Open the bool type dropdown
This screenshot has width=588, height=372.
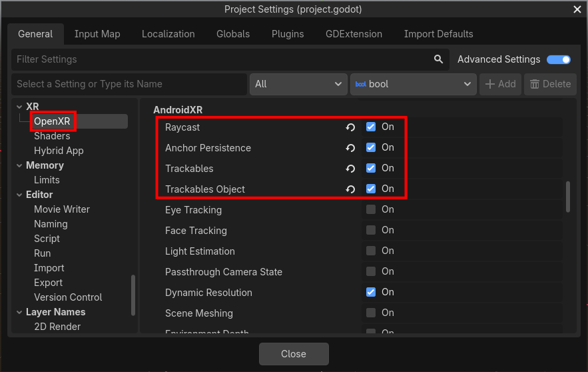pyautogui.click(x=414, y=84)
